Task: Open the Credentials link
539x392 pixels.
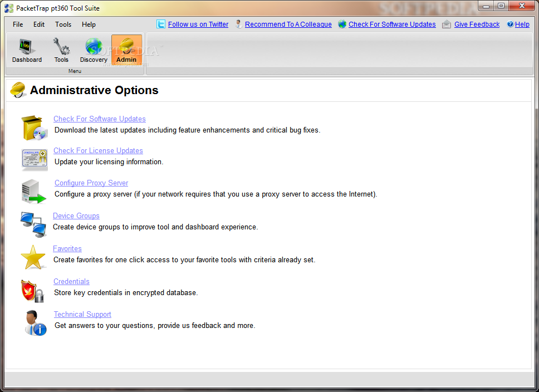Action: (71, 282)
